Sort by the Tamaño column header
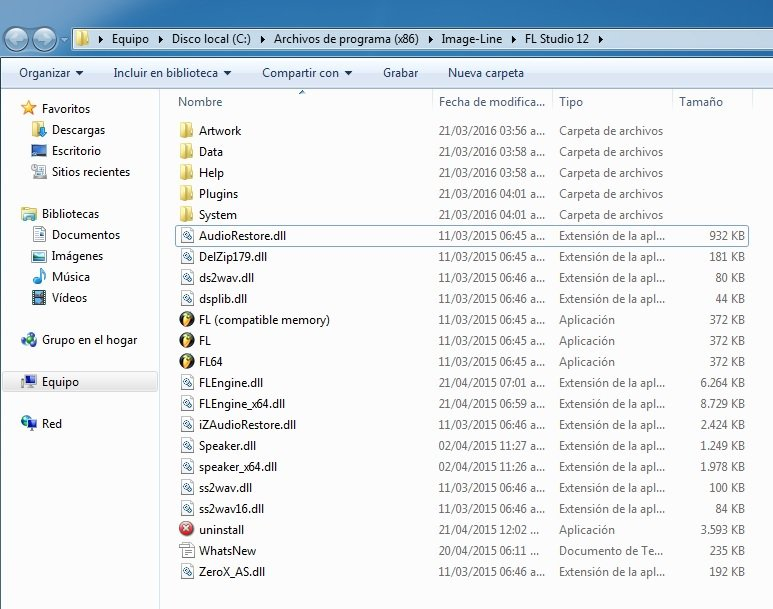 pyautogui.click(x=700, y=102)
